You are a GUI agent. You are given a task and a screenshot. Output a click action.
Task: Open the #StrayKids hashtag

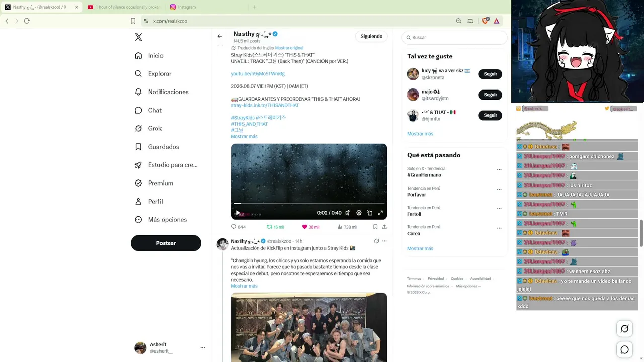click(243, 118)
